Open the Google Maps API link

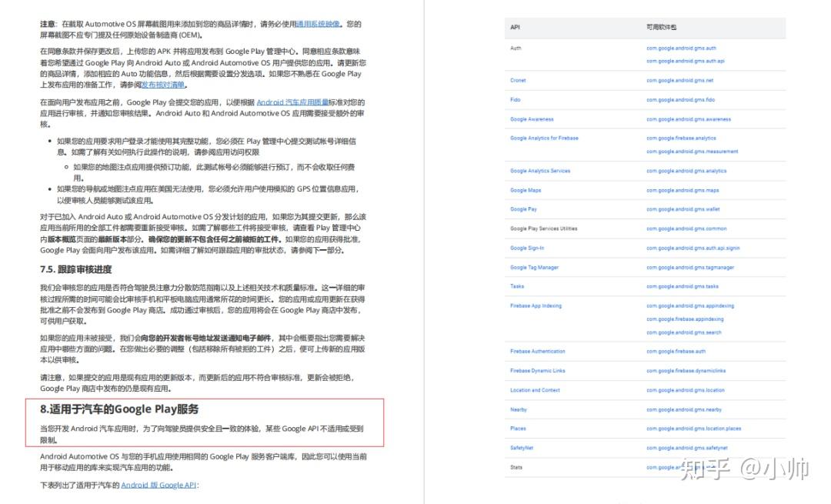525,190
